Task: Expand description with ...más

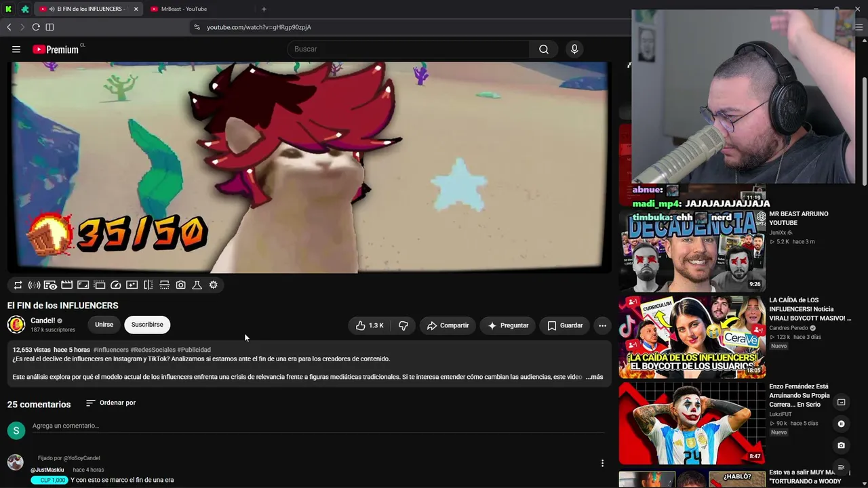Action: (594, 377)
